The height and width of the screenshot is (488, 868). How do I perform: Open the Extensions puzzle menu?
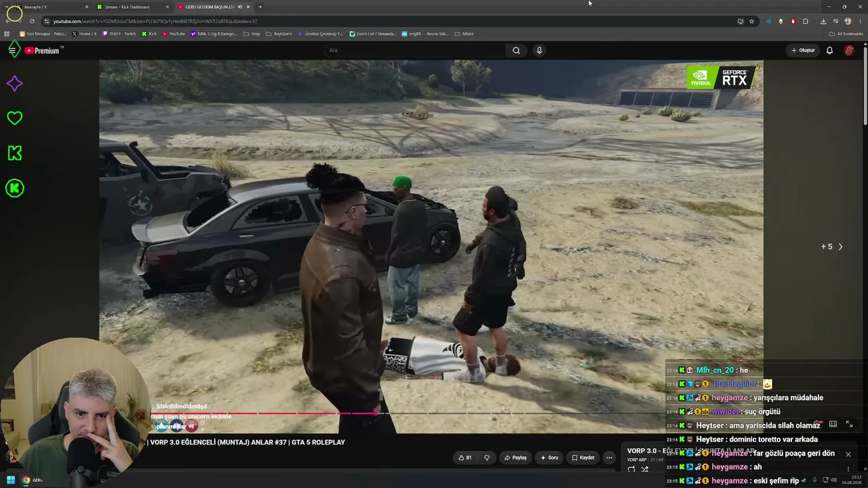[806, 21]
